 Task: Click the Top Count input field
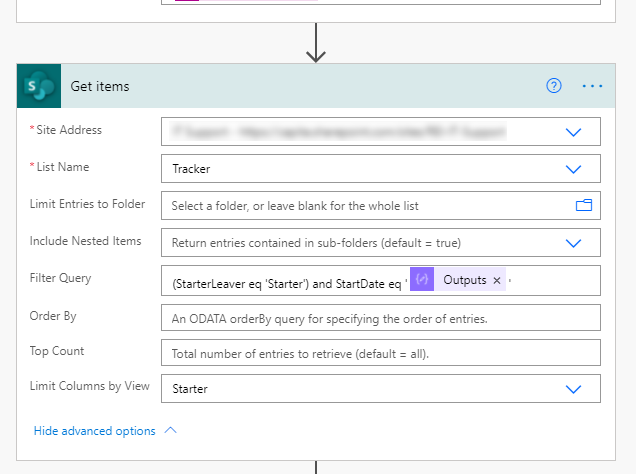point(380,353)
